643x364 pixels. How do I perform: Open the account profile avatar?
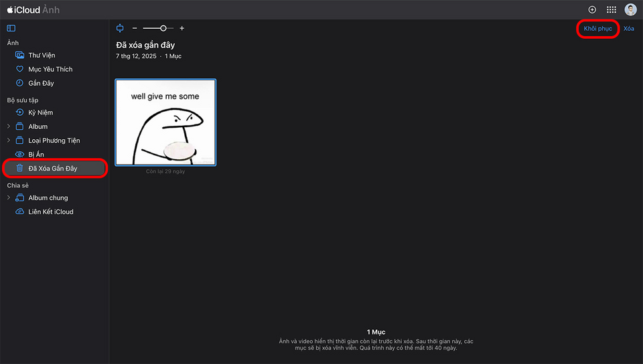point(630,9)
